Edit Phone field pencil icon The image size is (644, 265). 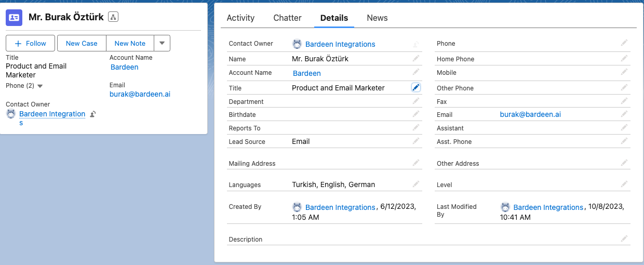point(624,43)
